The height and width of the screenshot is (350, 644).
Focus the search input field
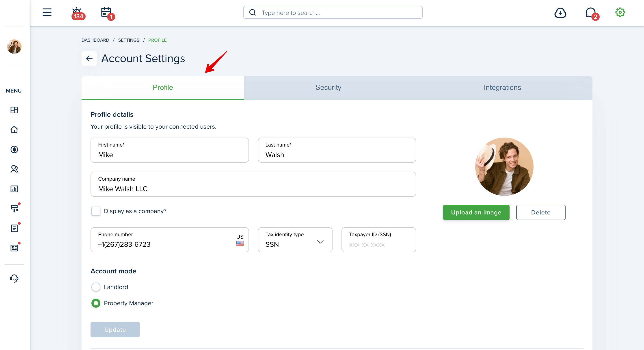[333, 13]
